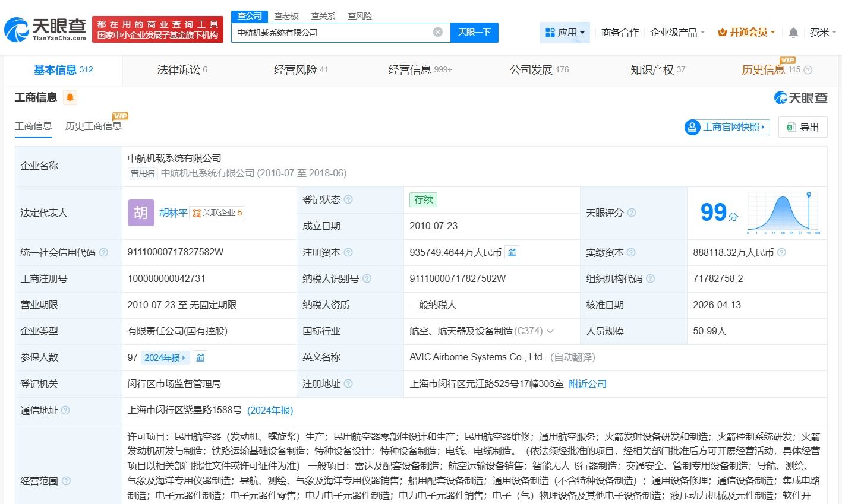This screenshot has height=504, width=842.
Task: Click the company name search field
Action: click(x=333, y=33)
